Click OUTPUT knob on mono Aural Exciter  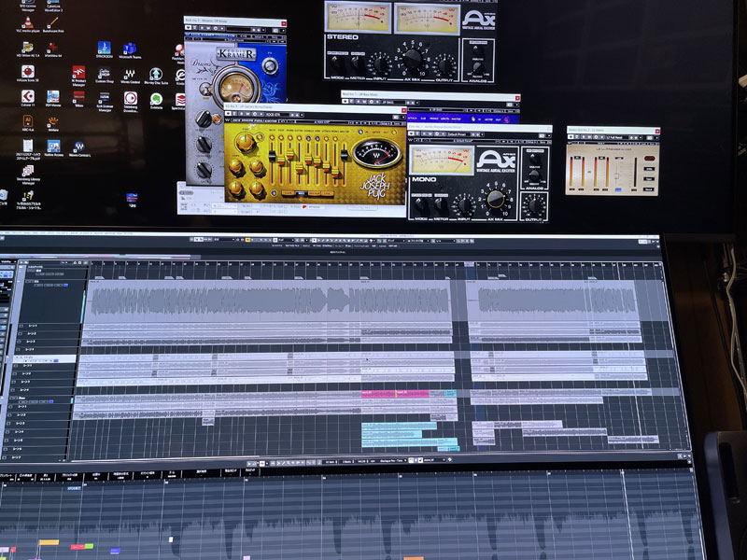point(534,205)
